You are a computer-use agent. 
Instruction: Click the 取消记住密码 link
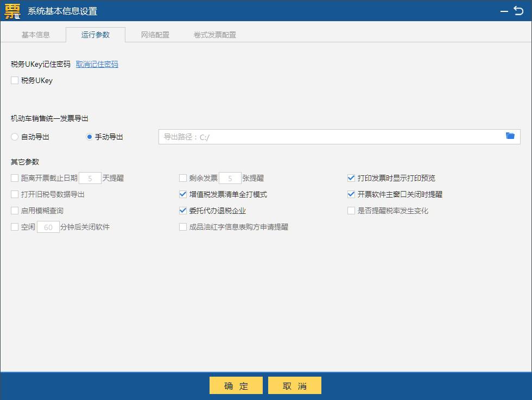(x=97, y=64)
